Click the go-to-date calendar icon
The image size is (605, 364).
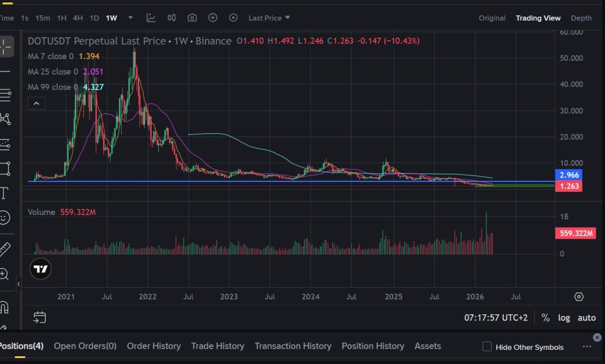pos(40,317)
